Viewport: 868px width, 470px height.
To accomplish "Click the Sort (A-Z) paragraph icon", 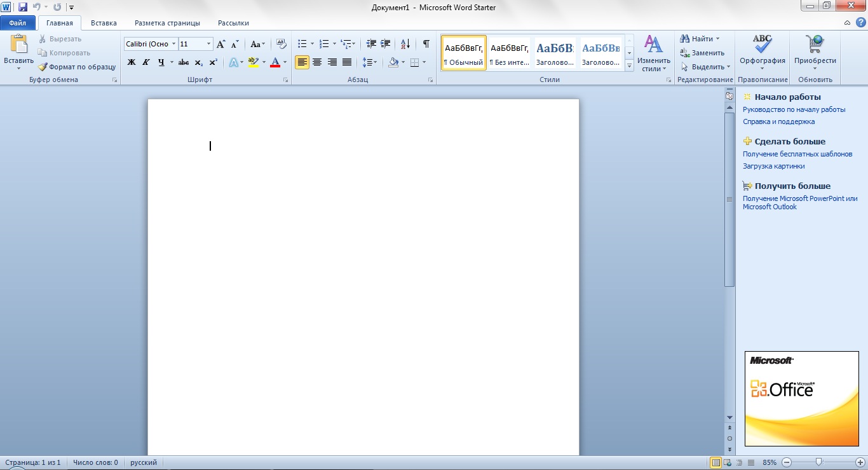I will tap(405, 44).
